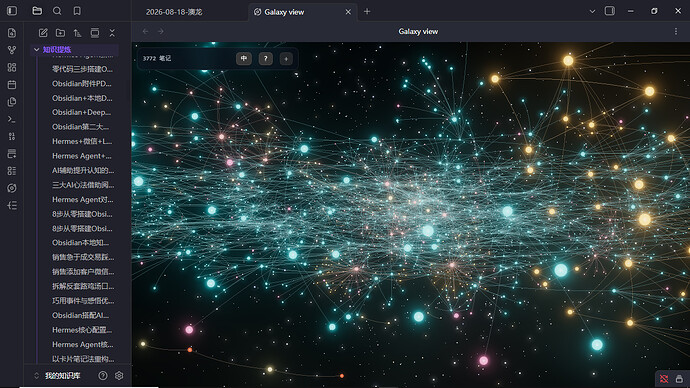Viewport: 690px width, 388px height.
Task: Open note beginning with 三大AI心法
Action: tap(83, 185)
